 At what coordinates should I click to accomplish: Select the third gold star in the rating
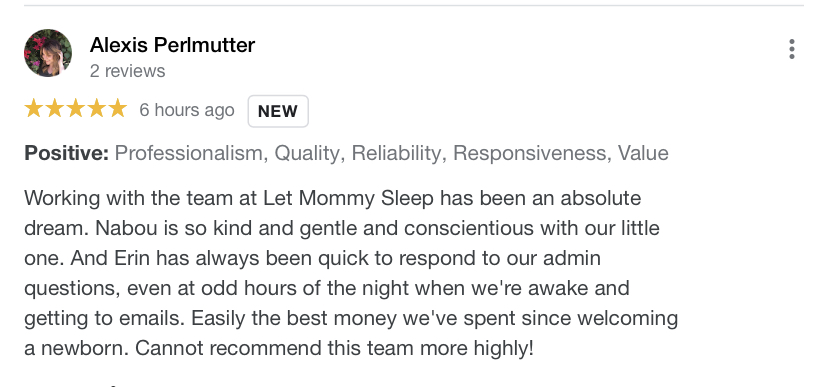(76, 108)
